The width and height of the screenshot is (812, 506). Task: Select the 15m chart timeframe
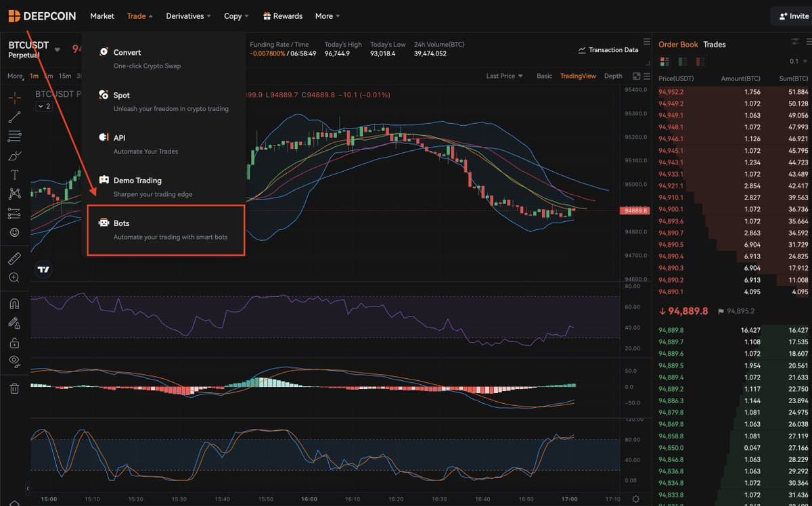click(x=65, y=76)
